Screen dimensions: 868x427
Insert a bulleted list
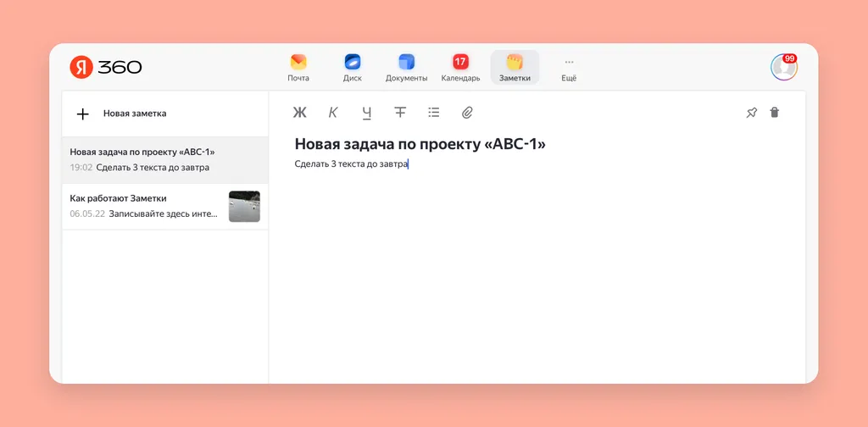click(434, 113)
